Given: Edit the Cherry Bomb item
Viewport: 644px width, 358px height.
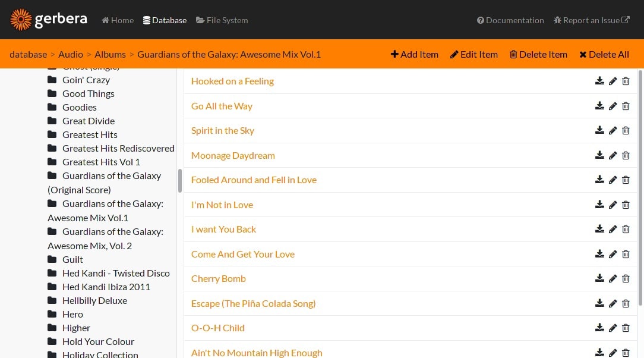Looking at the screenshot, I should (613, 278).
